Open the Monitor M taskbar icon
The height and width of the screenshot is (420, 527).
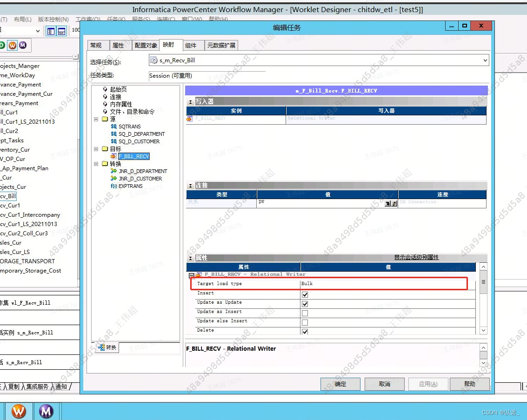(x=46, y=411)
